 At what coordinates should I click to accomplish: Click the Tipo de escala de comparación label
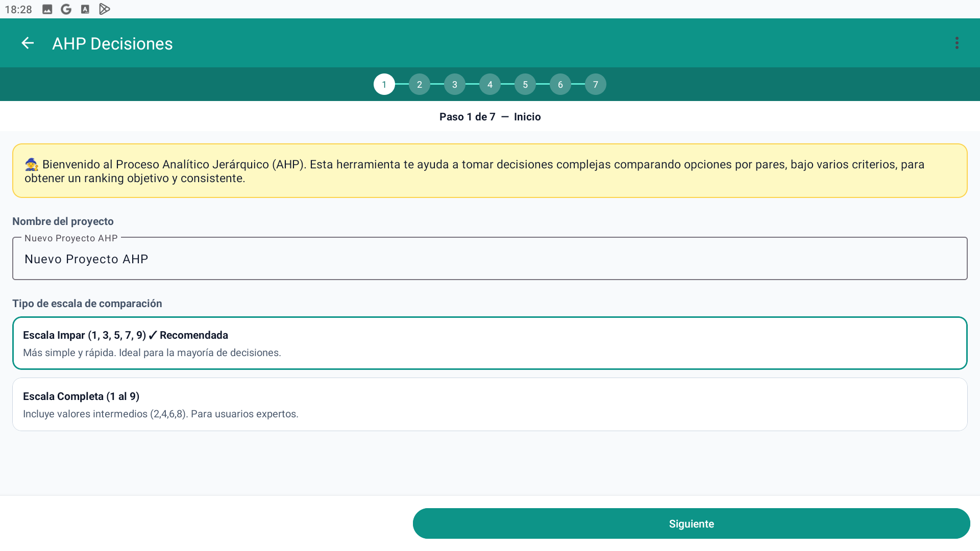(x=87, y=304)
